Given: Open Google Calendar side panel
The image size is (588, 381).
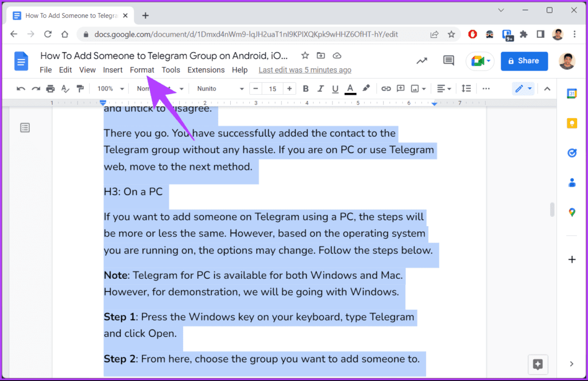Looking at the screenshot, I should (572, 94).
